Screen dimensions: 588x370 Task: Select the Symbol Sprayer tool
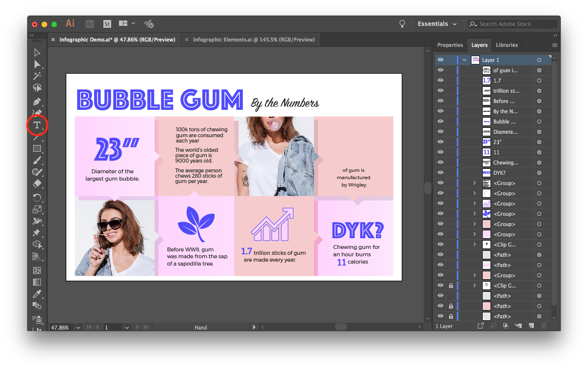coord(37,319)
